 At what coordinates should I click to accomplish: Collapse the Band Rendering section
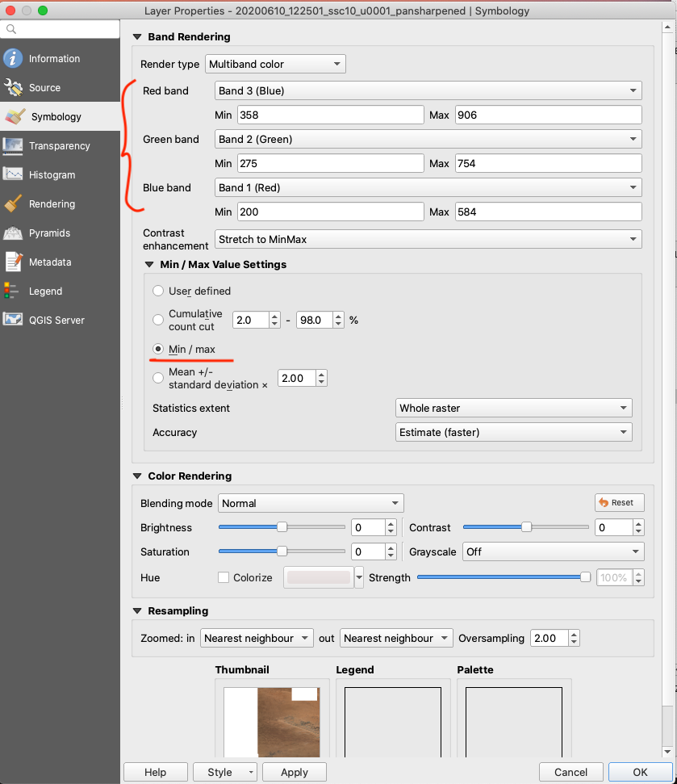pyautogui.click(x=137, y=37)
